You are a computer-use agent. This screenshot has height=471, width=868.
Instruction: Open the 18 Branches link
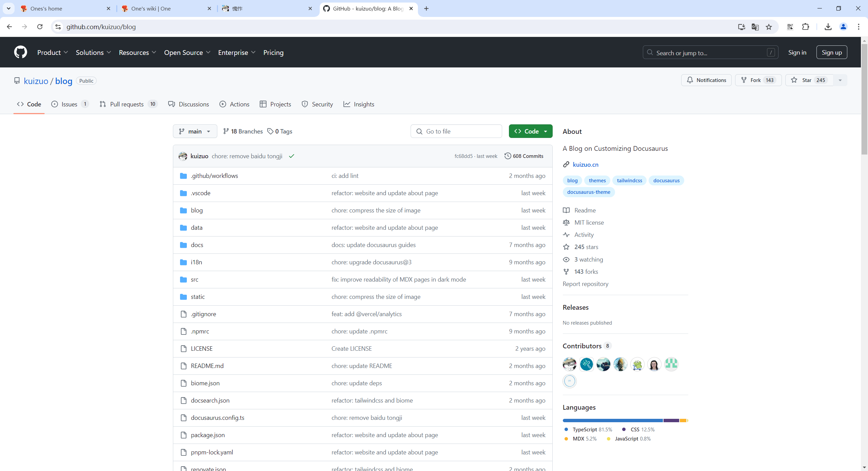(x=243, y=131)
